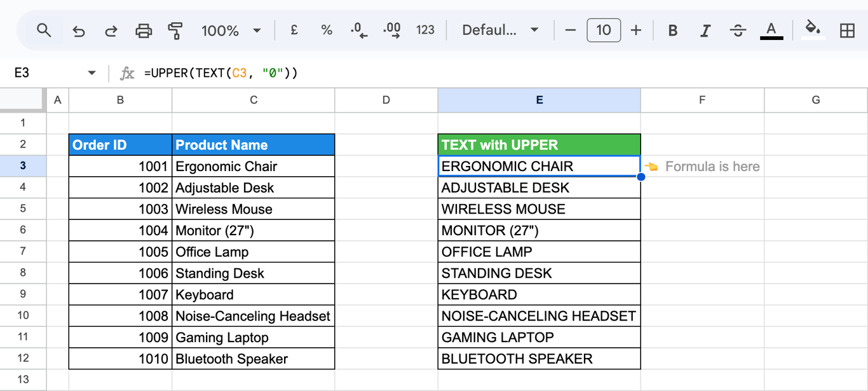The image size is (868, 391).
Task: Toggle bold formatting
Action: point(673,31)
